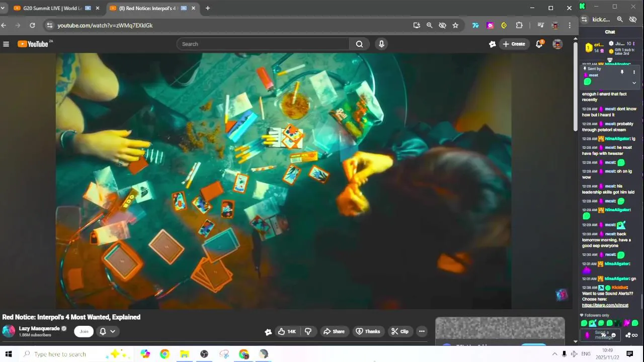Open File Explorer from the taskbar

click(x=184, y=354)
